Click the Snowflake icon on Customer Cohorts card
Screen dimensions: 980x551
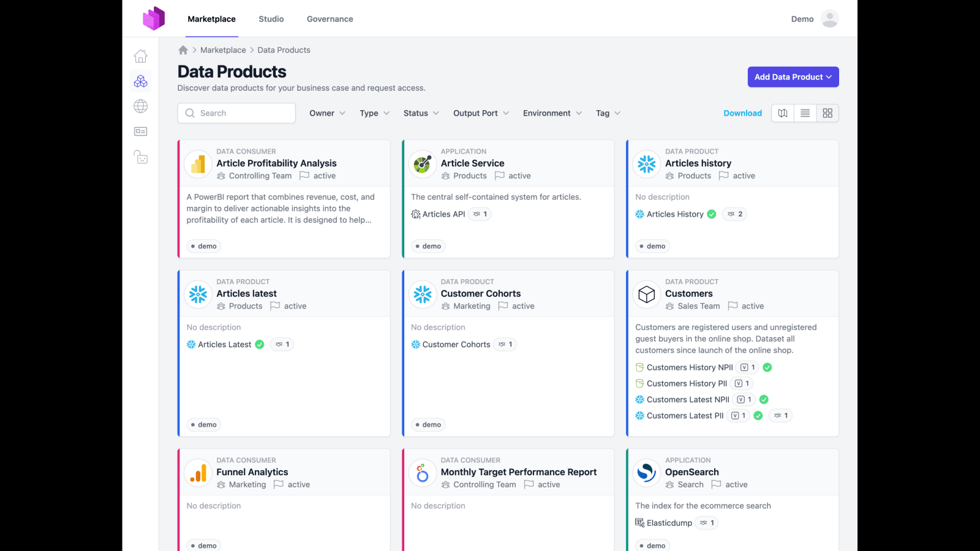[x=423, y=294]
